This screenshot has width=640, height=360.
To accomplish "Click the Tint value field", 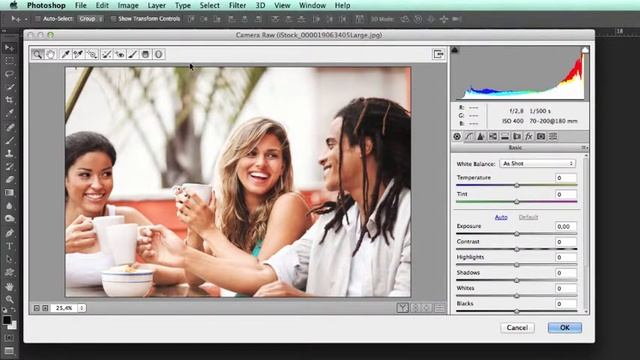I will coord(566,194).
